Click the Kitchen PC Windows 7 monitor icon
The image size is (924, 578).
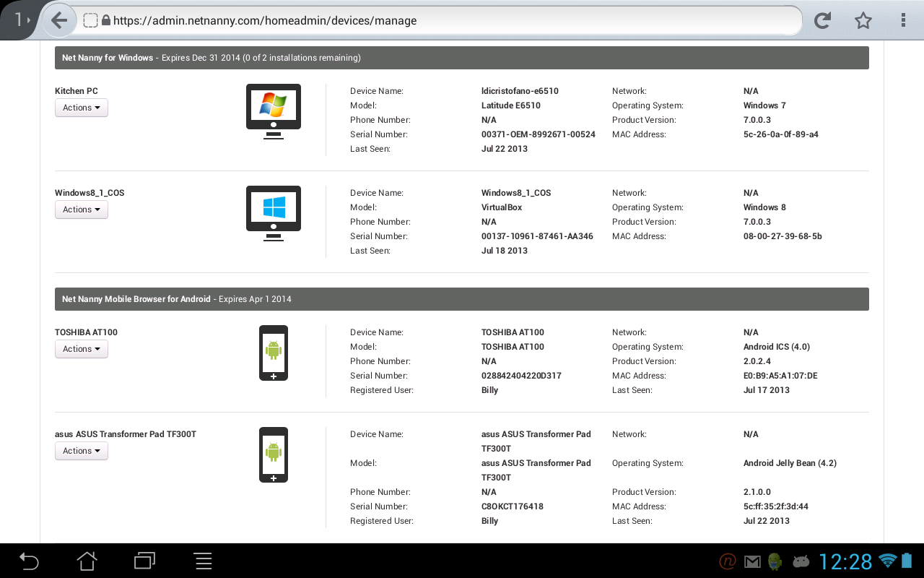click(x=274, y=111)
